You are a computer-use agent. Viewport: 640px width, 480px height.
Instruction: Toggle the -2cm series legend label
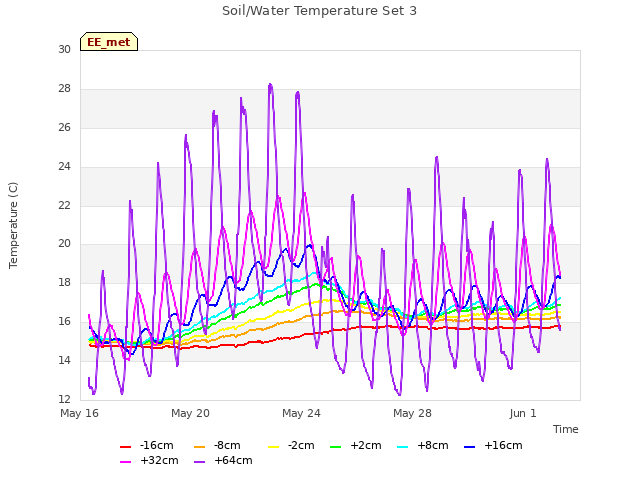click(301, 445)
